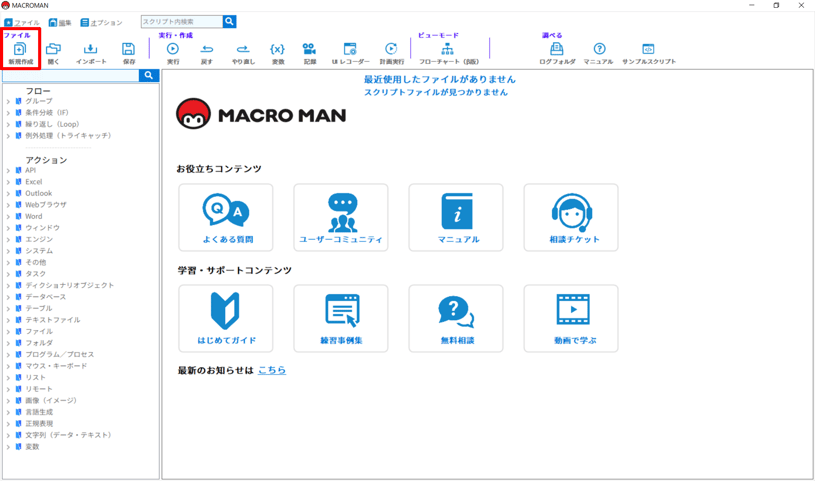Select the フォルダ tree item
Viewport: 815px width, 481px height.
pyautogui.click(x=39, y=343)
